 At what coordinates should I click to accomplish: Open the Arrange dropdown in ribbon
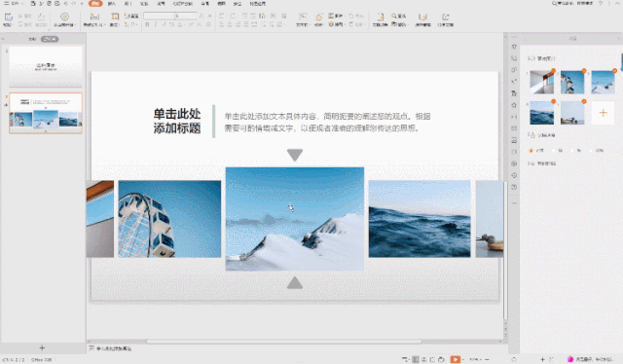point(336,24)
